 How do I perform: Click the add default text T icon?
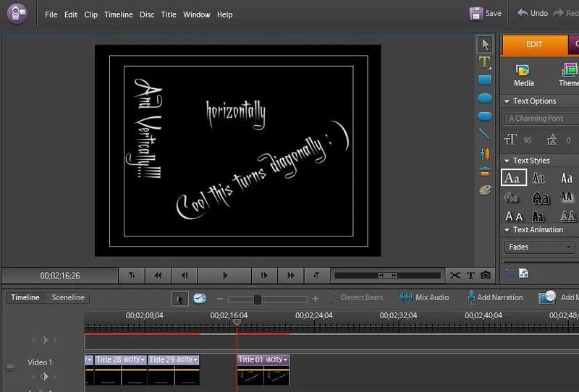point(470,276)
